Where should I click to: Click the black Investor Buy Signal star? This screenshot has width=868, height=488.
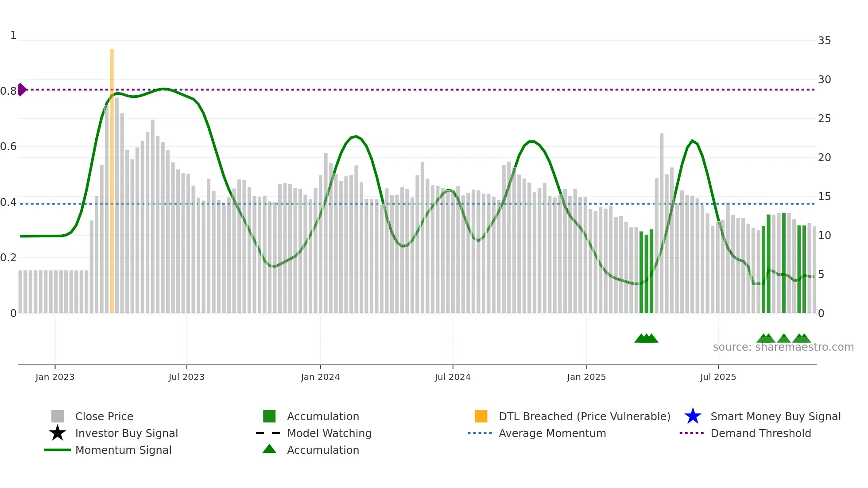pyautogui.click(x=58, y=433)
